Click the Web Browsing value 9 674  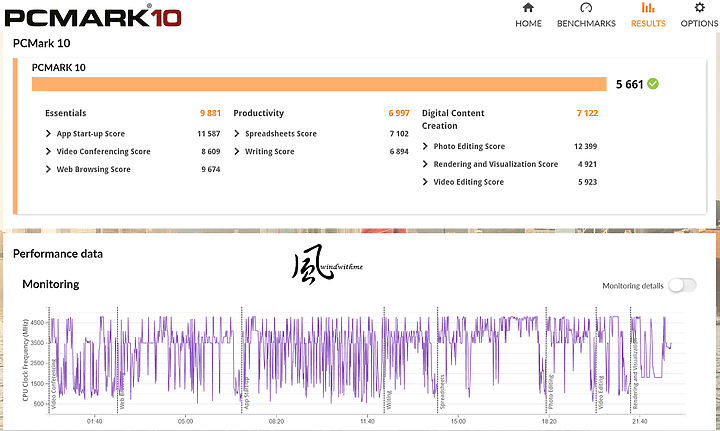click(x=211, y=169)
